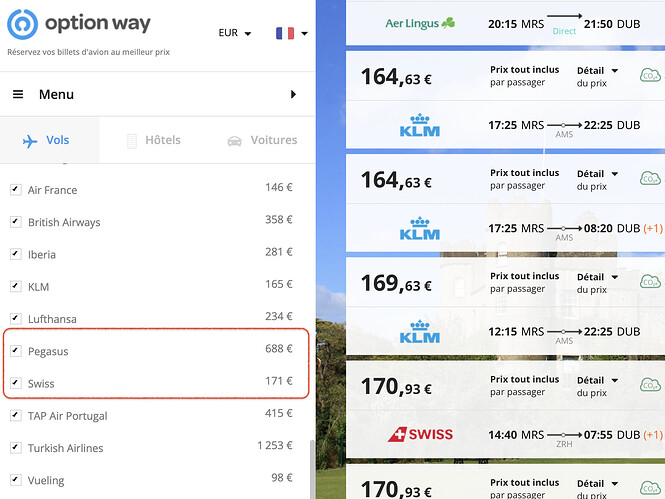Select the KLM 12:15 MRS flight row
Screen dimensions: 665x499
click(506, 332)
